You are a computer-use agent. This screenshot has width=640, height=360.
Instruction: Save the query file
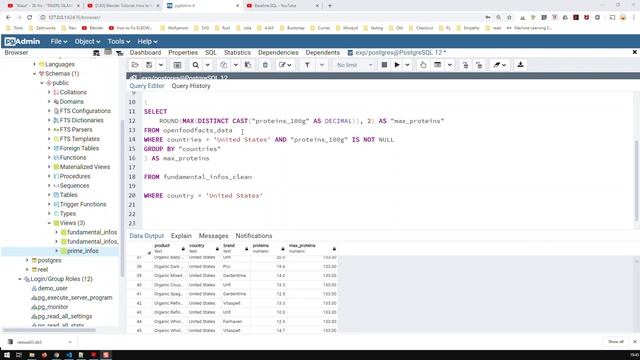pyautogui.click(x=149, y=65)
